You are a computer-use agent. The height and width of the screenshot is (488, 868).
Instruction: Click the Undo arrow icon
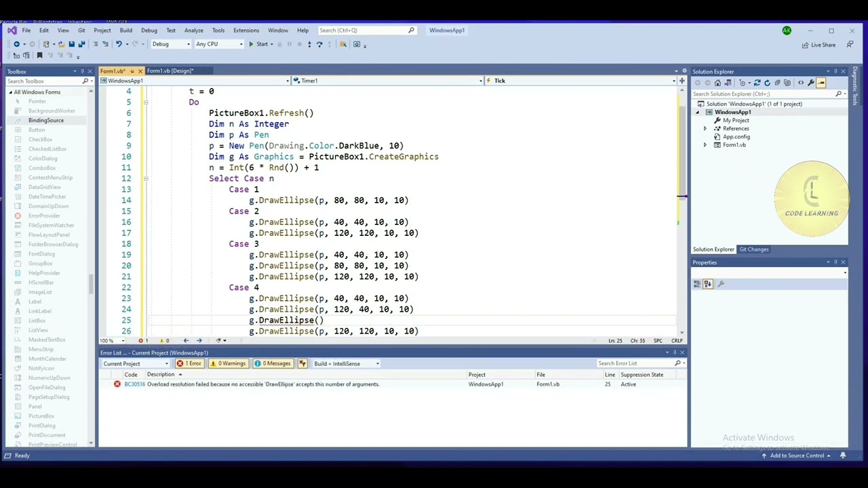(x=119, y=44)
